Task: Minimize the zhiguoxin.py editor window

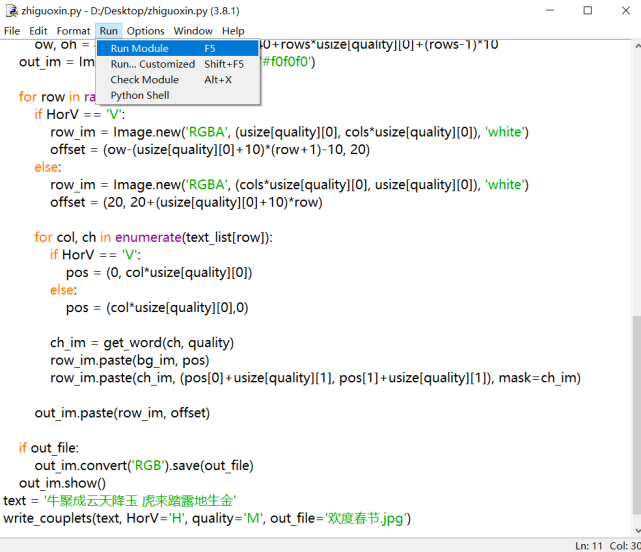Action: [540, 10]
